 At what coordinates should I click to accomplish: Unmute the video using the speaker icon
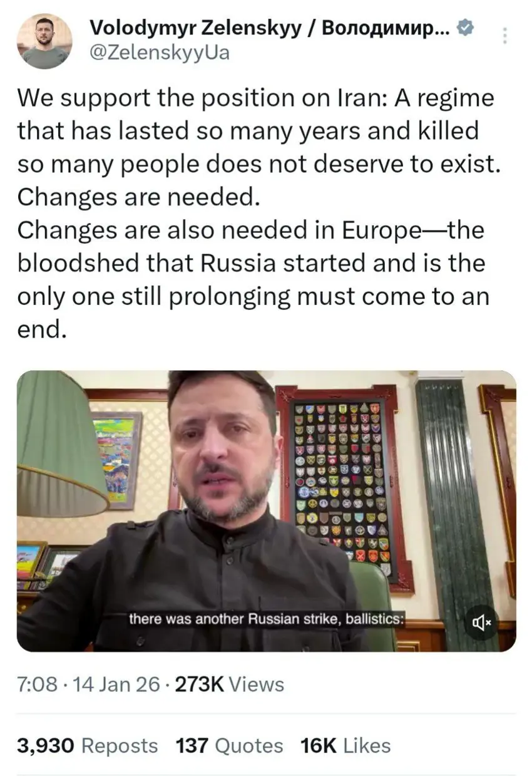482,622
